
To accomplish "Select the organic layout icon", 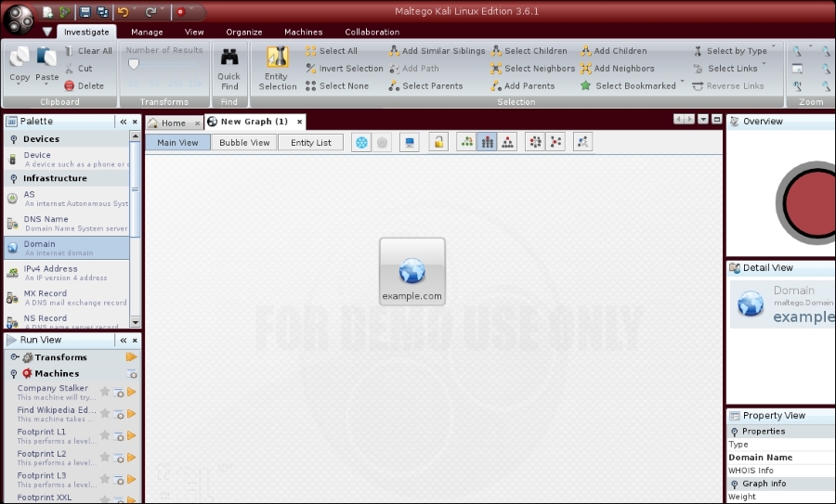I will (555, 142).
